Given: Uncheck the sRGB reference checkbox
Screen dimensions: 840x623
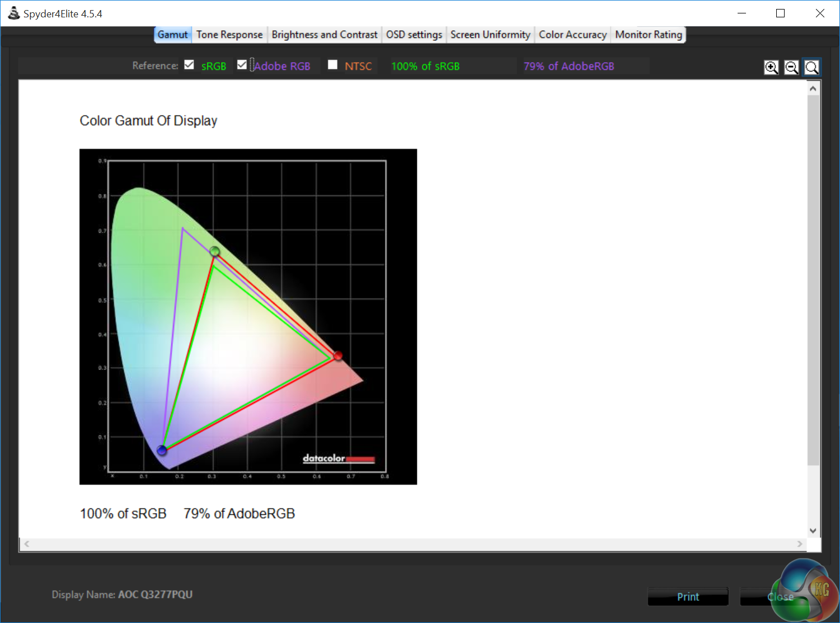Looking at the screenshot, I should tap(189, 65).
